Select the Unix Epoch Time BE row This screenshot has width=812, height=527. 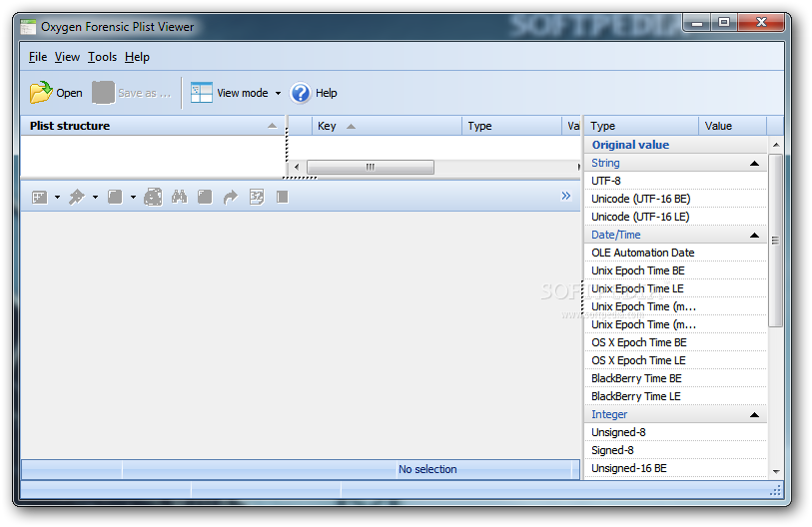[x=676, y=270]
